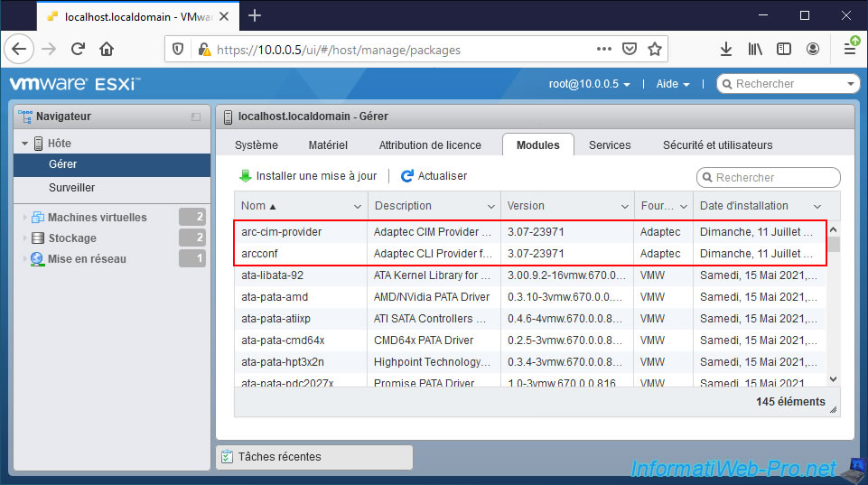Open the root@10.0.0.5 user dropdown
Viewport: 868px width, 485px height.
click(x=589, y=84)
